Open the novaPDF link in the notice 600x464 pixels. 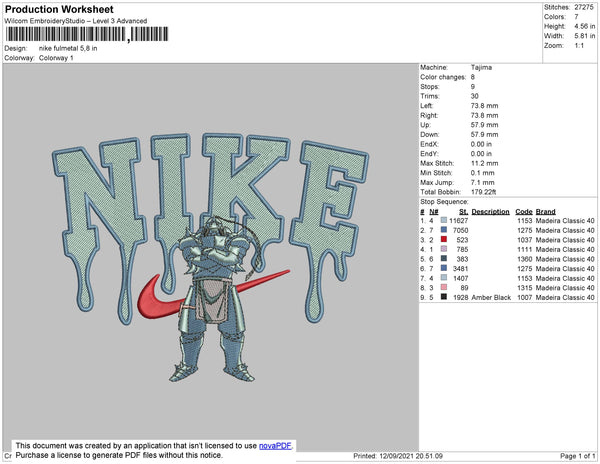point(275,446)
